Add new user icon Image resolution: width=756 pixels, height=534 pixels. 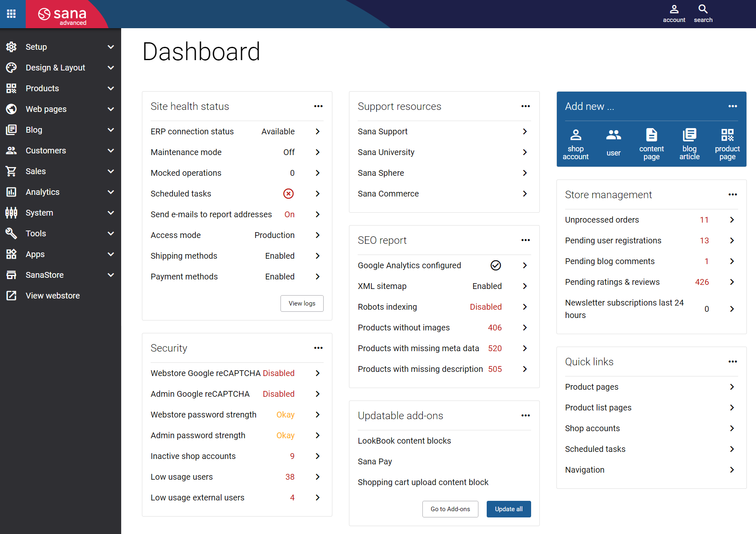[614, 135]
